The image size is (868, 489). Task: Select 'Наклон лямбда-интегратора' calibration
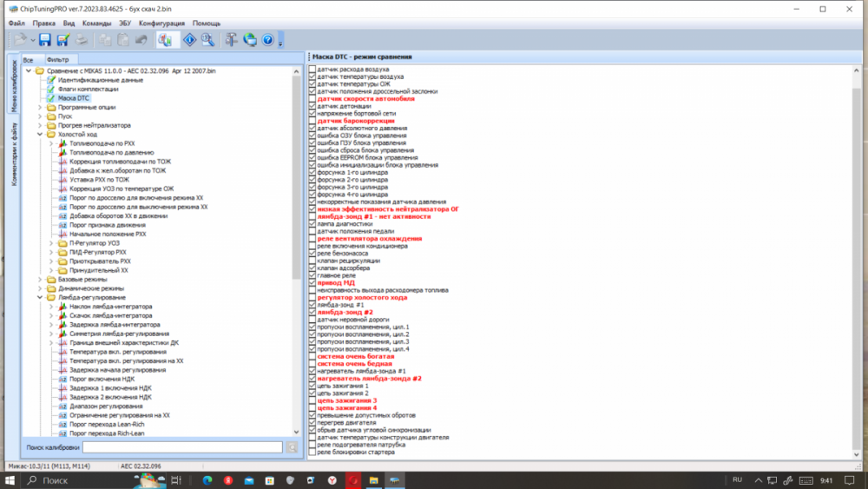tap(111, 307)
